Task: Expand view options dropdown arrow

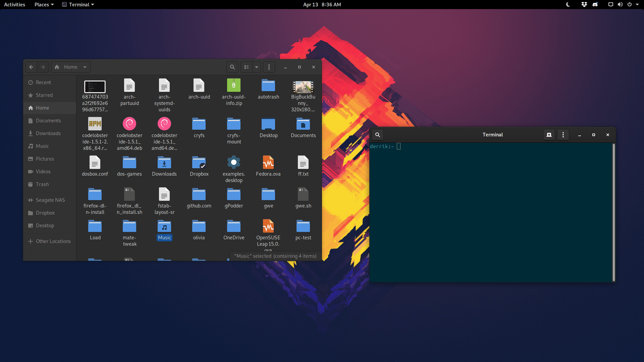Action: coord(257,67)
